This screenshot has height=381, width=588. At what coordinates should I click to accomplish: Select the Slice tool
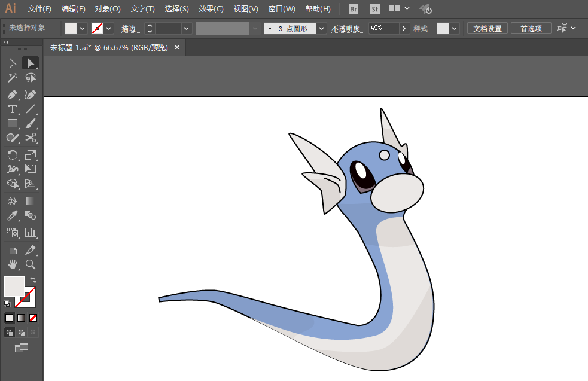pos(31,250)
